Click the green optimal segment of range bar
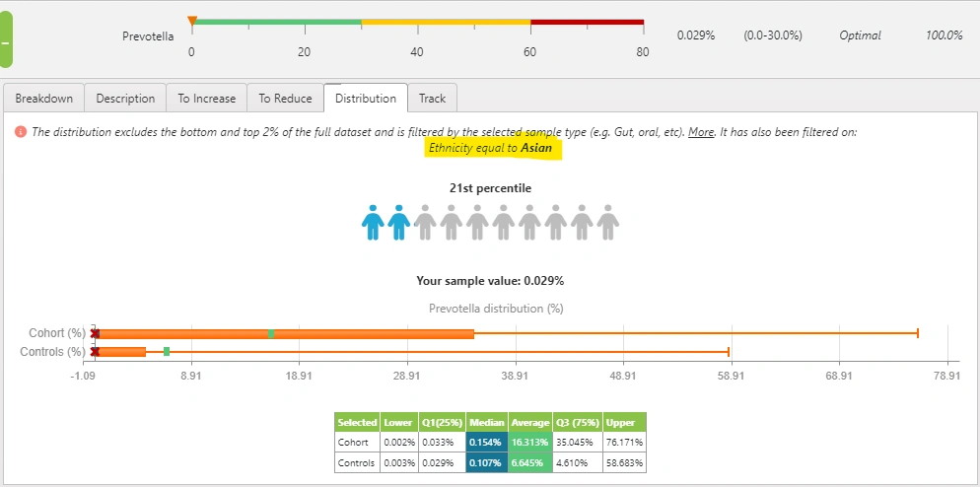Screen dimensions: 980x487 (277, 22)
